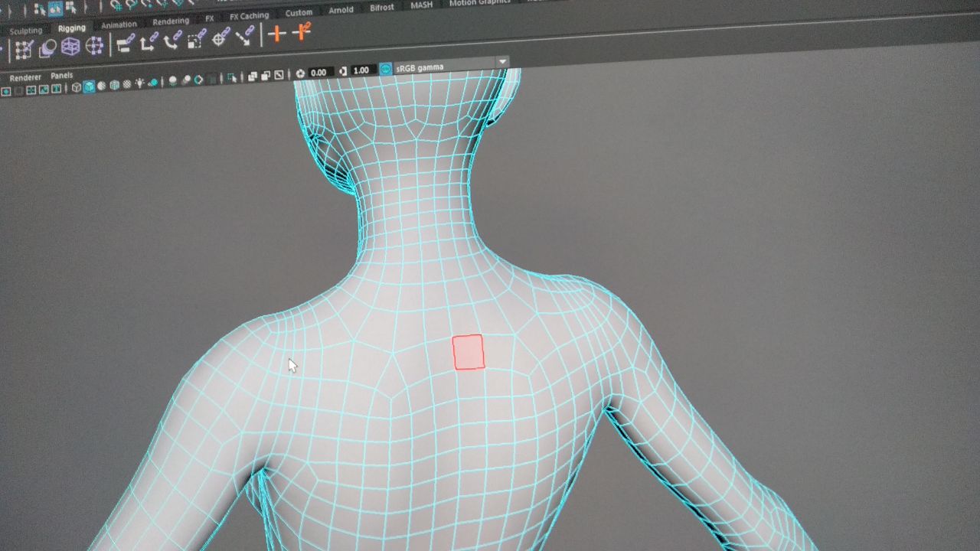Image resolution: width=980 pixels, height=551 pixels.
Task: Toggle isolate select in the viewport
Action: pos(231,79)
